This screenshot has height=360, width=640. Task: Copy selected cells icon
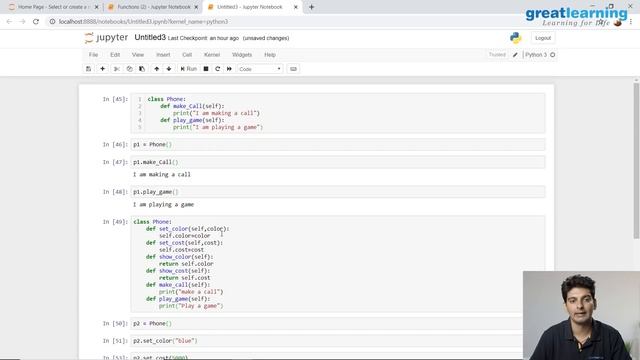tap(129, 69)
